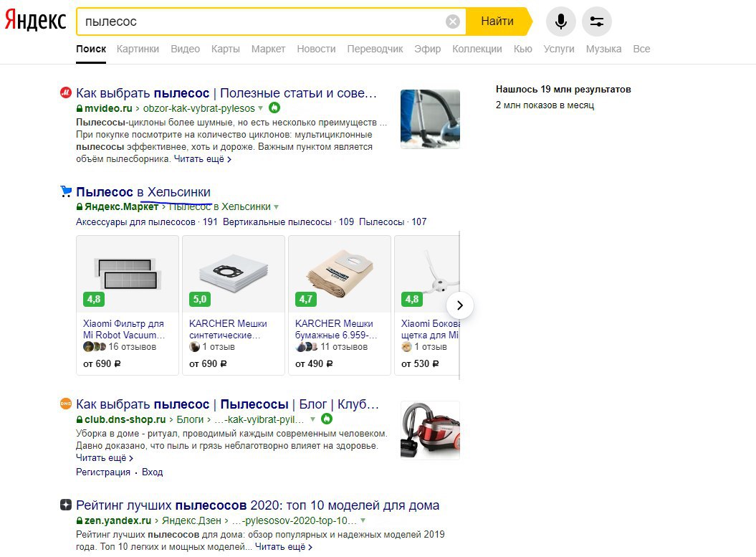This screenshot has height=557, width=756.
Task: Click the 5,0 rating badge
Action: pyautogui.click(x=200, y=299)
